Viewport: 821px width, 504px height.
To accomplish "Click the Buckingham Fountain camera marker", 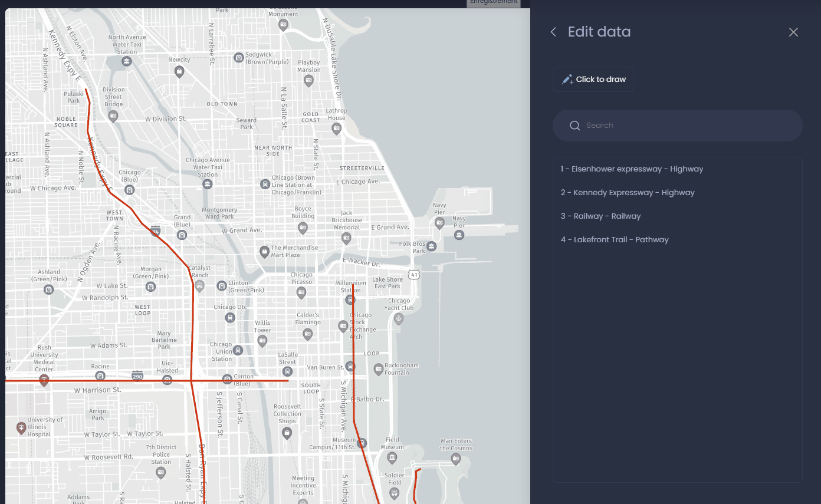I will click(379, 370).
